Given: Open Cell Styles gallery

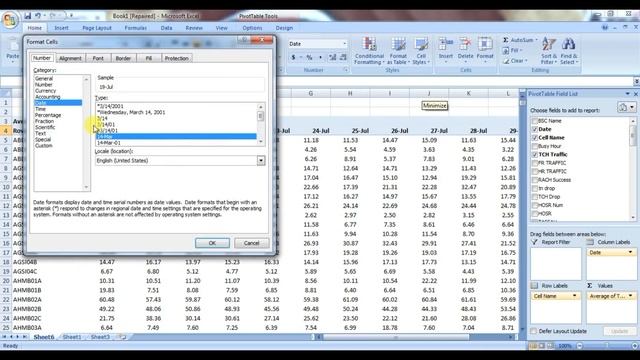Looking at the screenshot, I should [x=421, y=51].
